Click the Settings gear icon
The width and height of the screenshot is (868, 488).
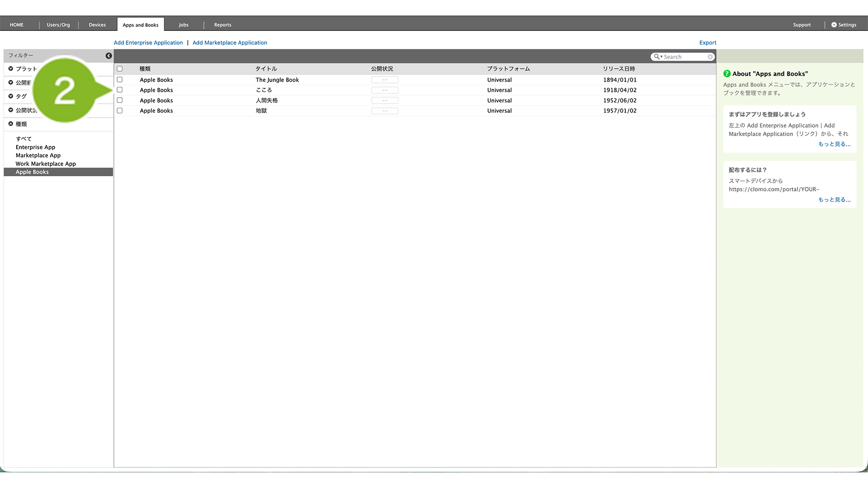coord(834,25)
